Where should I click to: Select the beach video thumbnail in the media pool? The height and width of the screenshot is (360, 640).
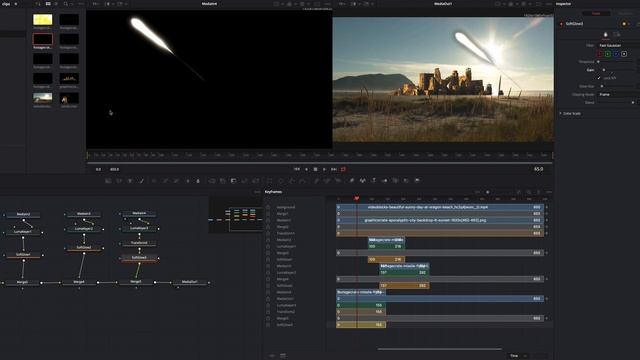click(x=43, y=98)
